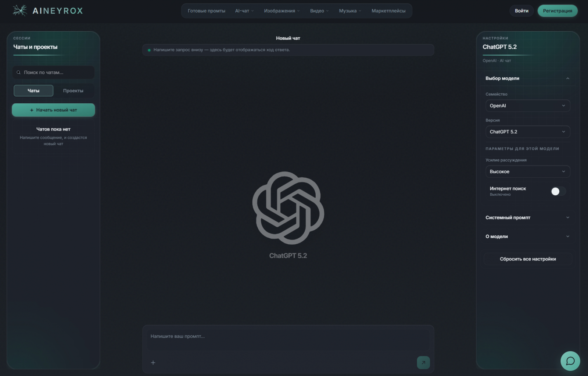Open the AI-чат menu
Image resolution: width=588 pixels, height=376 pixels.
pos(244,11)
